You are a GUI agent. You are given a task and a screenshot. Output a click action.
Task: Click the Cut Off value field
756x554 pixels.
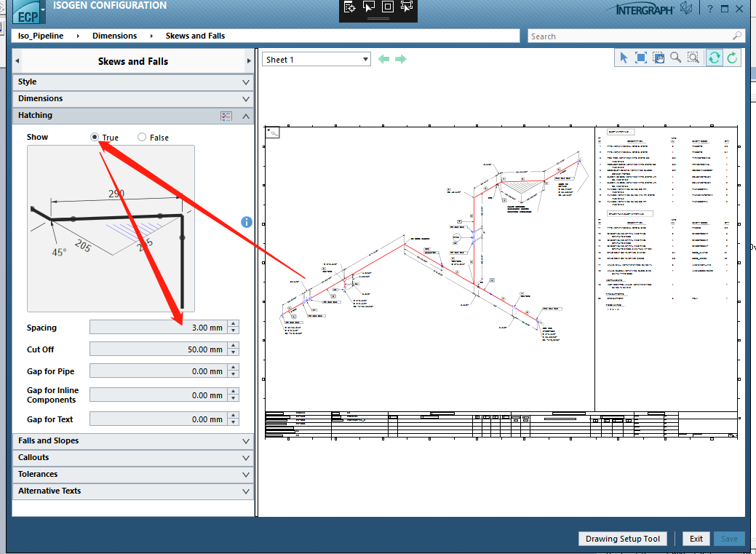tap(158, 349)
